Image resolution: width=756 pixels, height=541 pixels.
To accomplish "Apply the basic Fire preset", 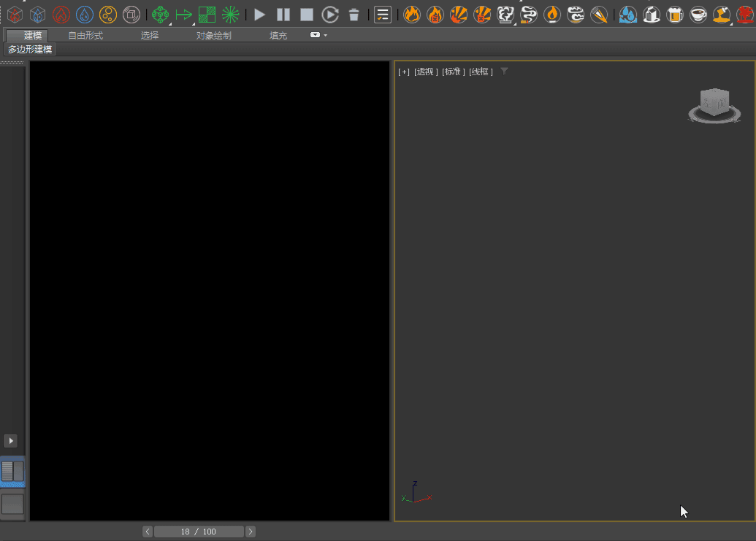I will coord(412,15).
